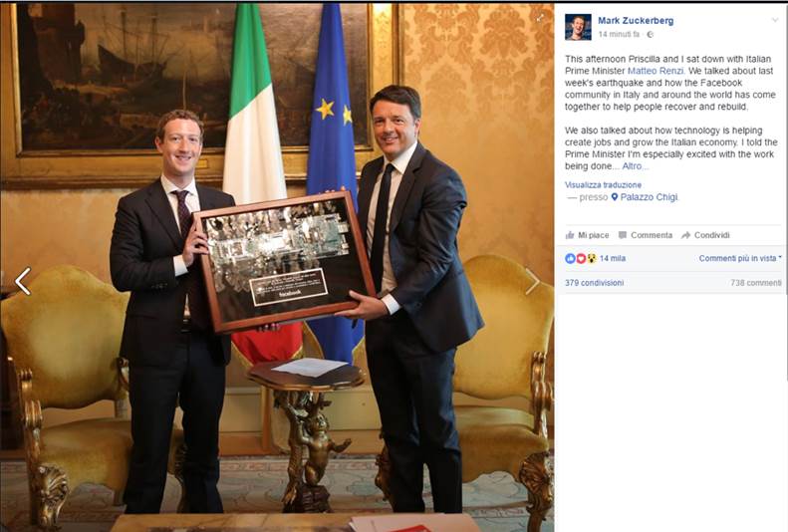Image resolution: width=788 pixels, height=532 pixels.
Task: Like the post with Mi piace
Action: [588, 235]
